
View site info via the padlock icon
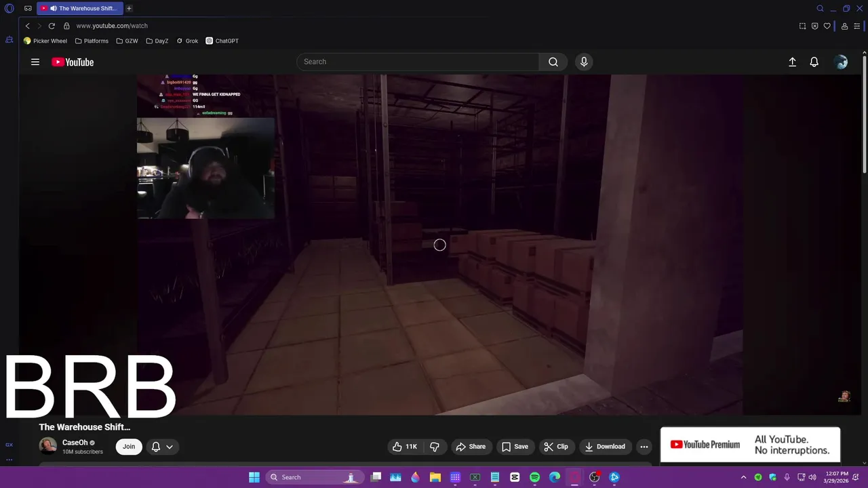point(66,26)
